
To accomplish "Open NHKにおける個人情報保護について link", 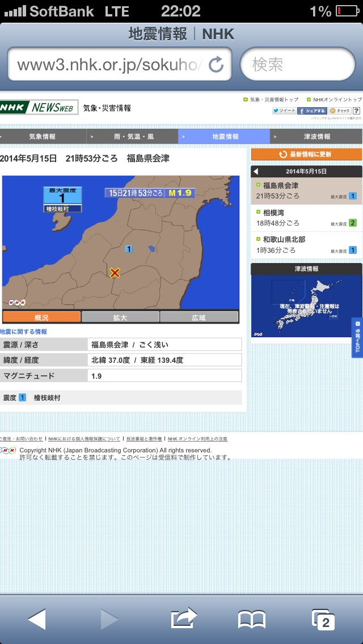I will click(x=84, y=439).
